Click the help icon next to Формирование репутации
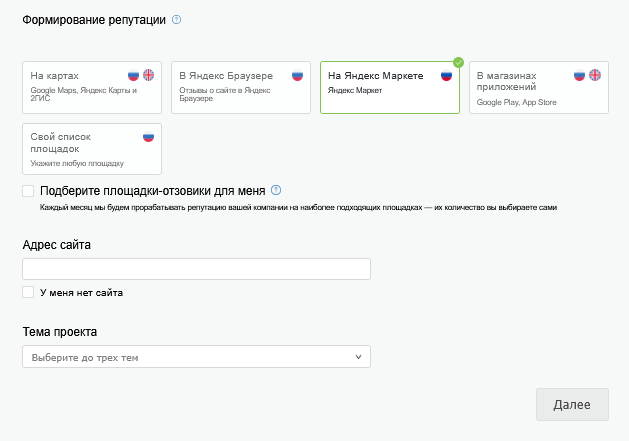 tap(177, 20)
